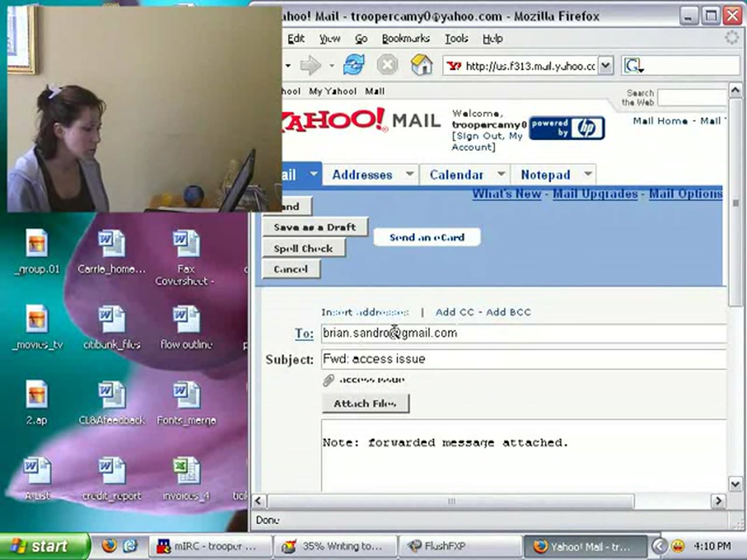Open the What's New link
The width and height of the screenshot is (747, 560).
pyautogui.click(x=507, y=194)
